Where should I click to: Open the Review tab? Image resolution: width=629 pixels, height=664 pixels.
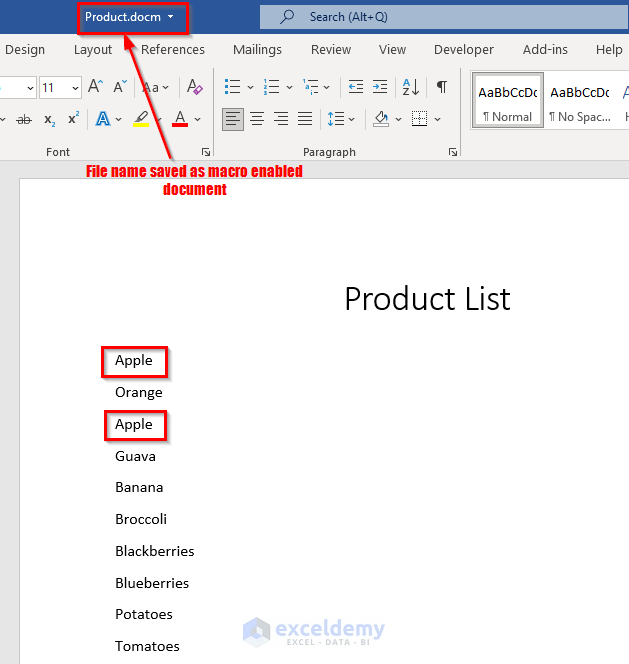[x=331, y=50]
